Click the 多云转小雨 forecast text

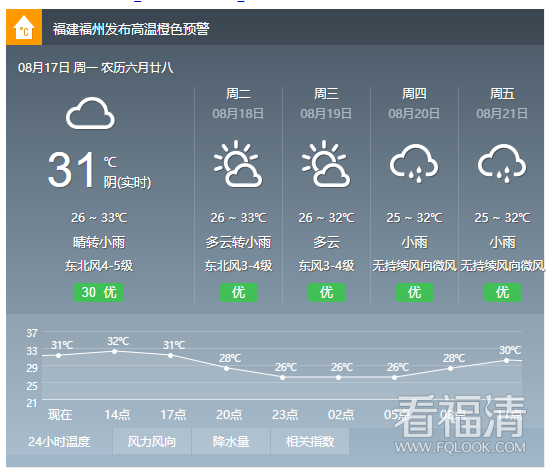[x=238, y=242]
